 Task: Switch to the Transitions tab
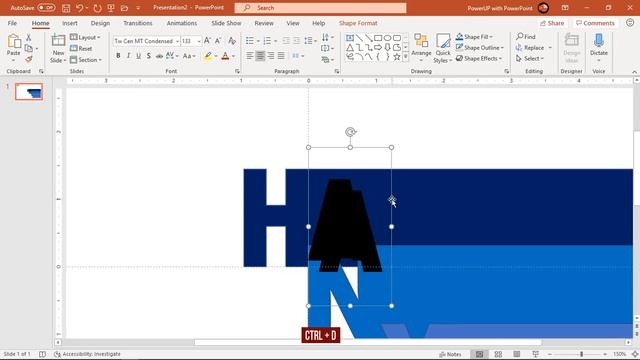(x=138, y=23)
